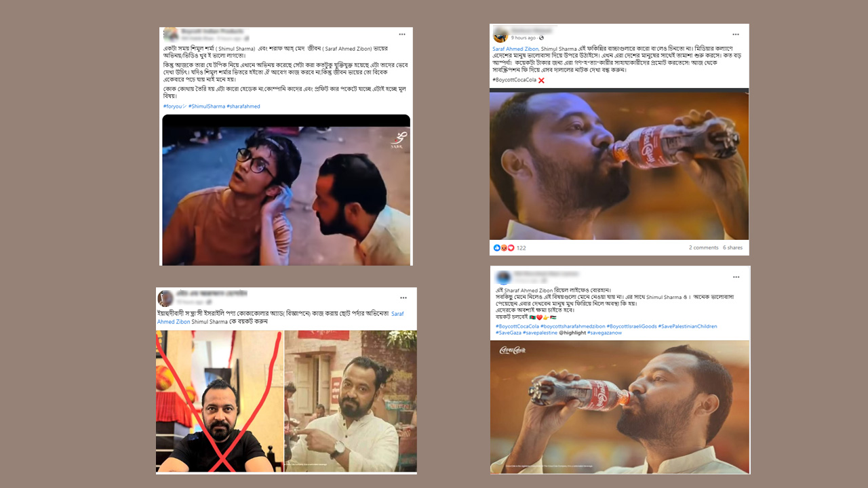View the 2 comments link
868x488 pixels.
703,248
